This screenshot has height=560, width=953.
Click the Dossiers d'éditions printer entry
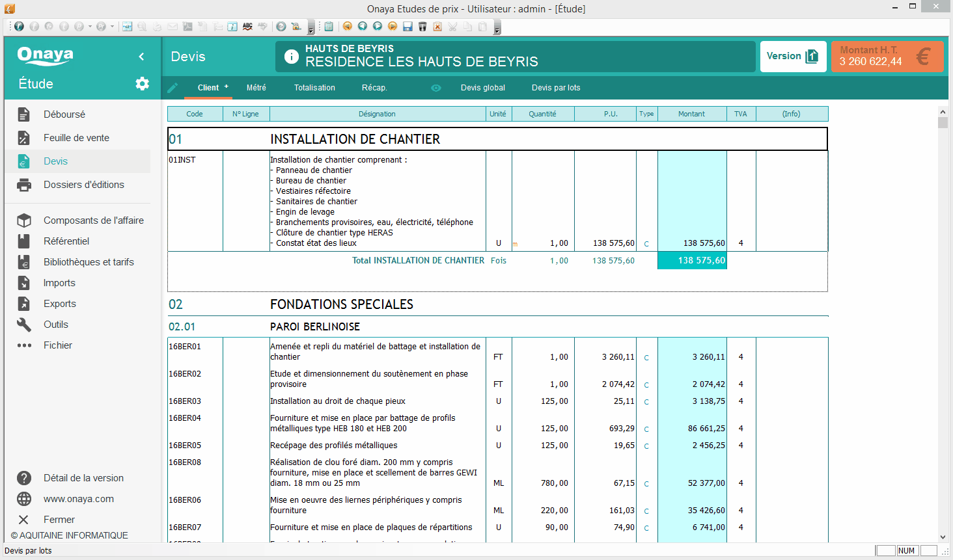[x=83, y=185]
